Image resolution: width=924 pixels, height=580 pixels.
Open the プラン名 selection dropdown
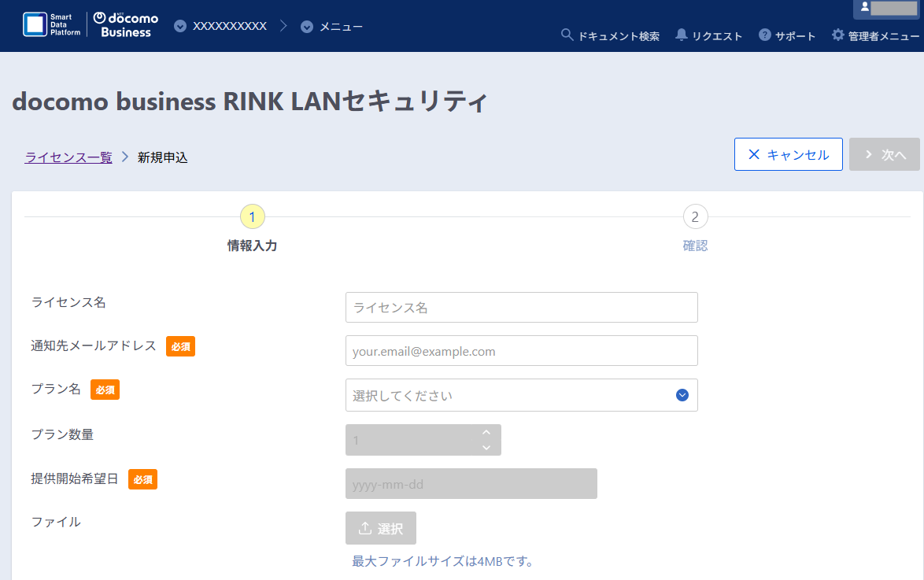522,395
